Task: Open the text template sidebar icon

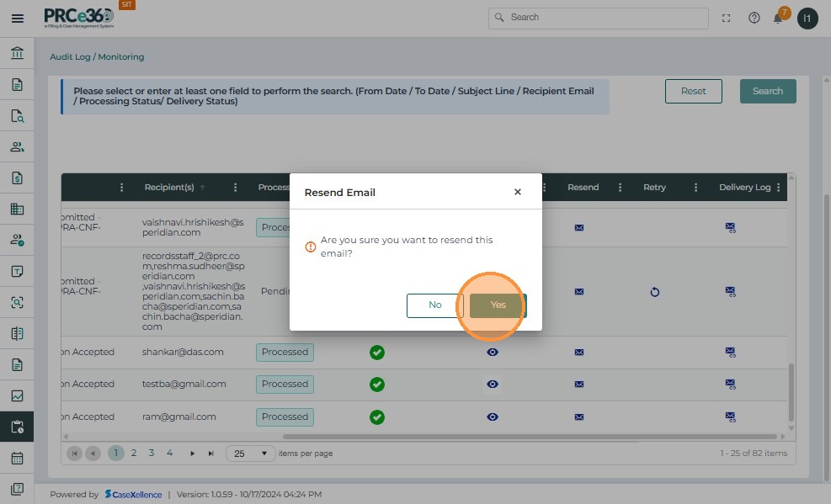Action: pos(17,272)
